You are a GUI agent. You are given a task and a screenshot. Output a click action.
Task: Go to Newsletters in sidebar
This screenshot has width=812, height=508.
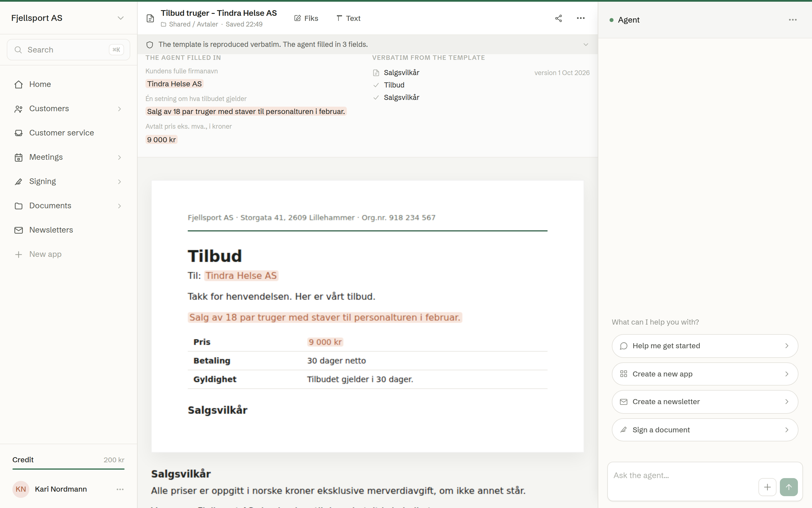[x=68, y=230]
